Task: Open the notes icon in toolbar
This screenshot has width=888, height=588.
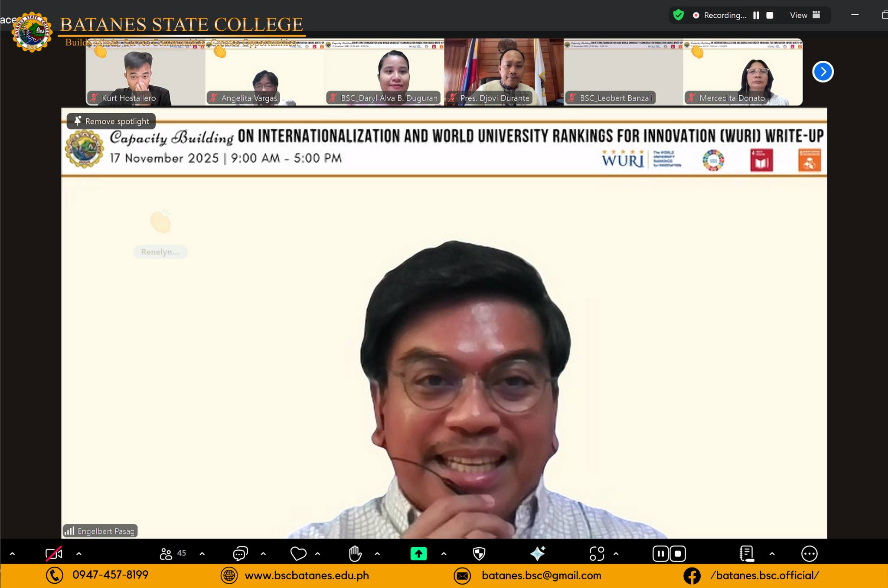Action: click(x=746, y=554)
